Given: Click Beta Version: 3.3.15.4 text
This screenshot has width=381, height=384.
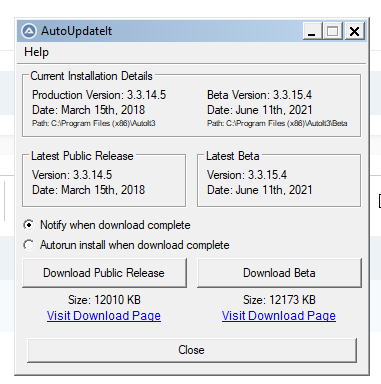Looking at the screenshot, I should 259,95.
